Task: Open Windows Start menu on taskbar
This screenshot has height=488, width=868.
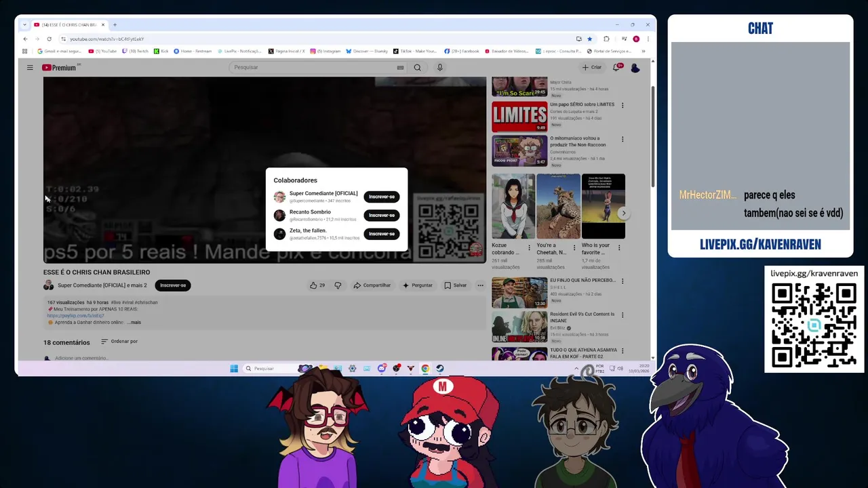Action: 234,369
